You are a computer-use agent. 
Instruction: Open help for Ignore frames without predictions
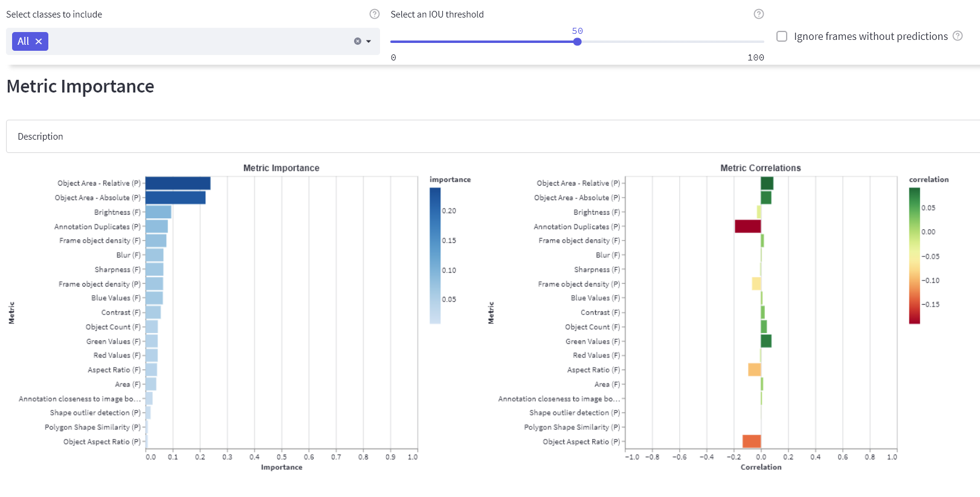click(x=958, y=36)
